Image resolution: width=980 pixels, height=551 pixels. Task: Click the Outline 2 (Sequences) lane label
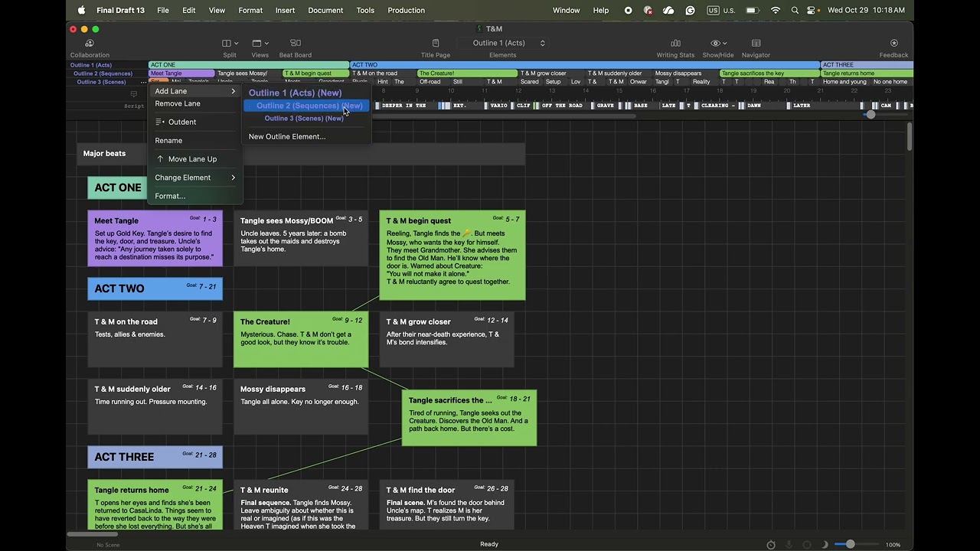(103, 73)
